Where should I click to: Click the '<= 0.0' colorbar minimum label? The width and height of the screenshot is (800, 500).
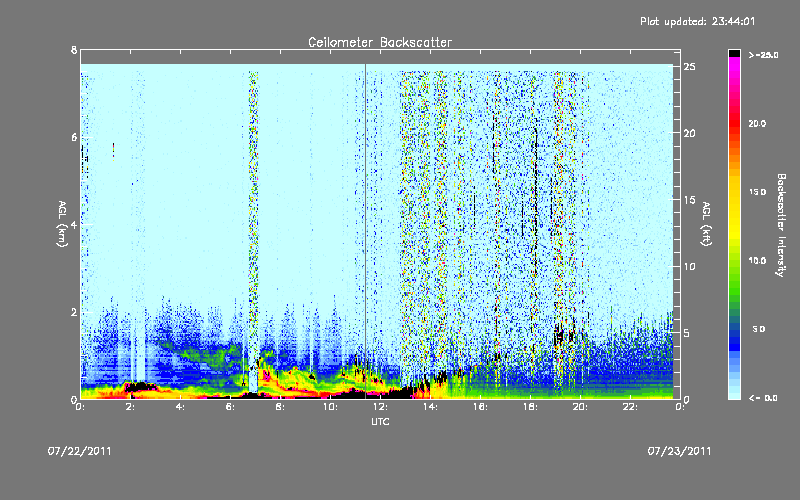[763, 398]
